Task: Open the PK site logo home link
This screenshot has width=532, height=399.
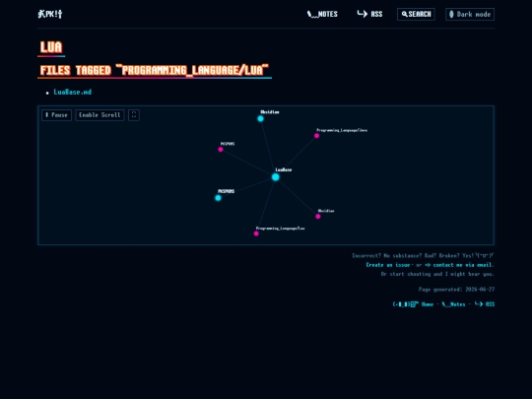Action: pyautogui.click(x=50, y=14)
